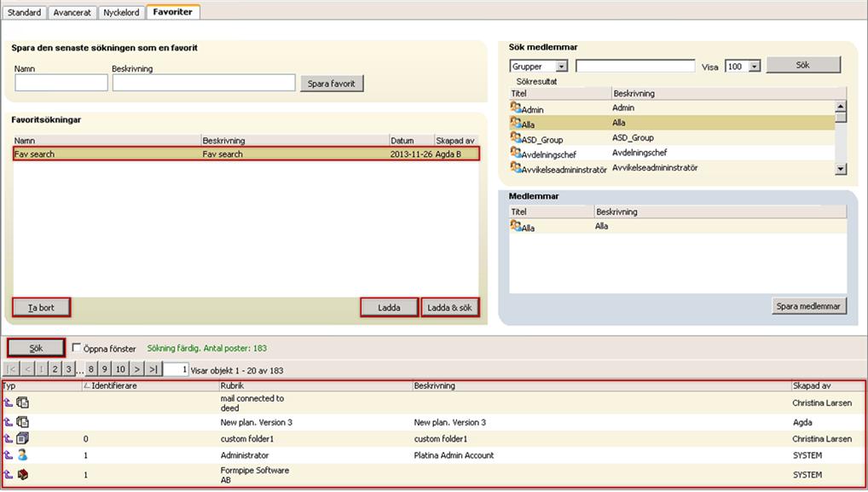
Task: Click the arrow icon in the 'New plan. Version 3' row
Action: 9,422
